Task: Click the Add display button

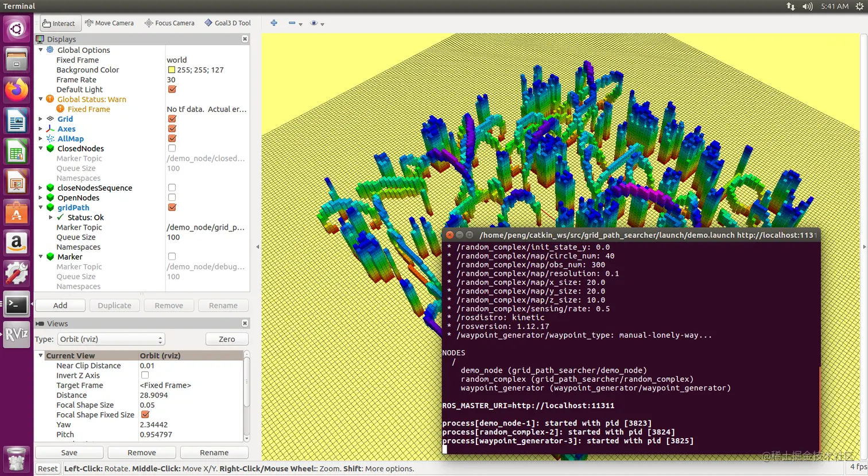Action: click(60, 305)
